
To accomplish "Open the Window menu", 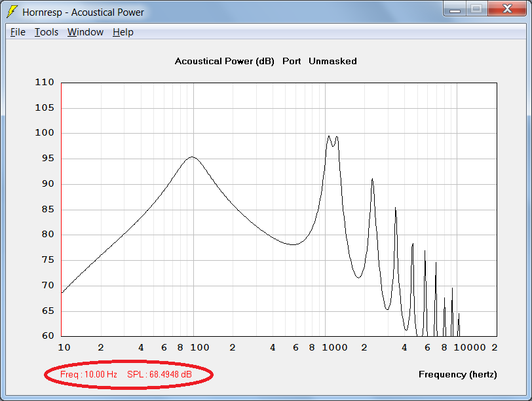I will [x=85, y=32].
